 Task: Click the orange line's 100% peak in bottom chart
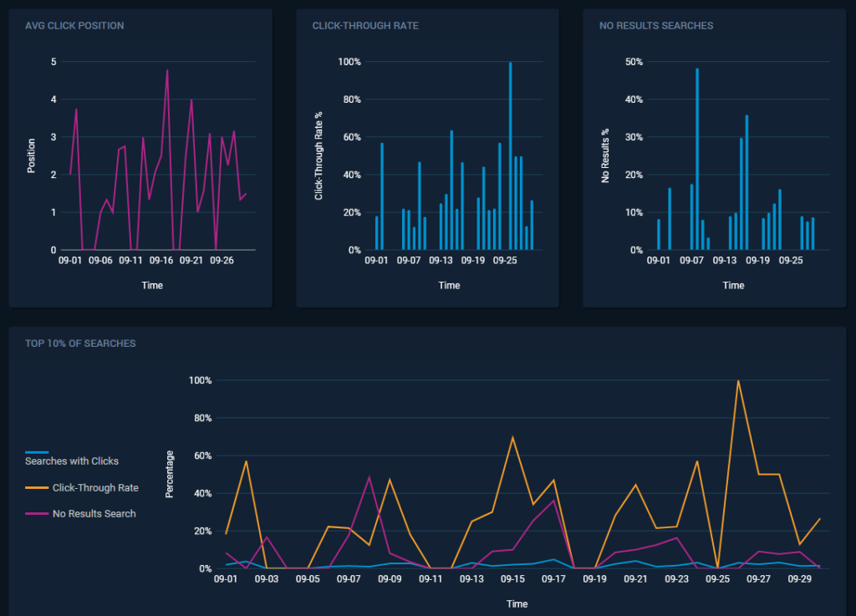pos(738,381)
